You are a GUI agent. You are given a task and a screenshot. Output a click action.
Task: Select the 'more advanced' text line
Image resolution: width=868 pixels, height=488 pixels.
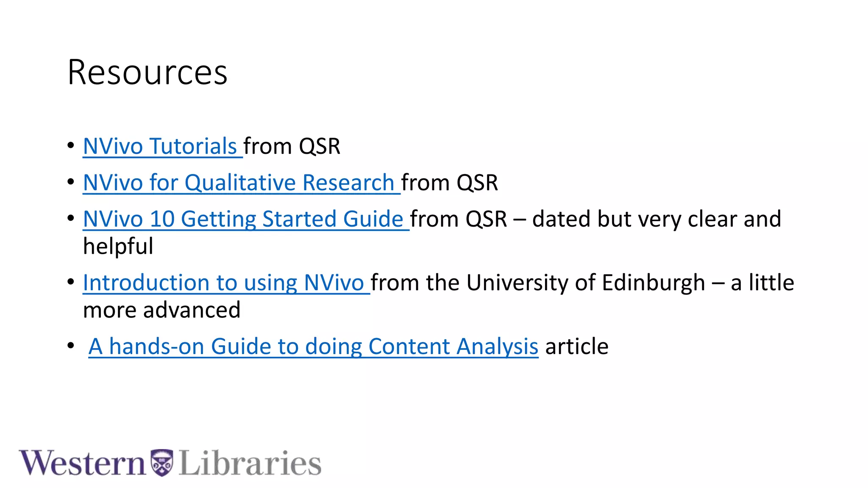162,310
